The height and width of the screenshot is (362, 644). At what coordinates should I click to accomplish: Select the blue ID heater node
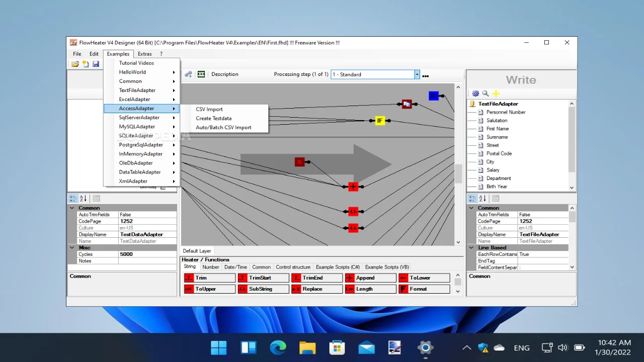[x=434, y=96]
